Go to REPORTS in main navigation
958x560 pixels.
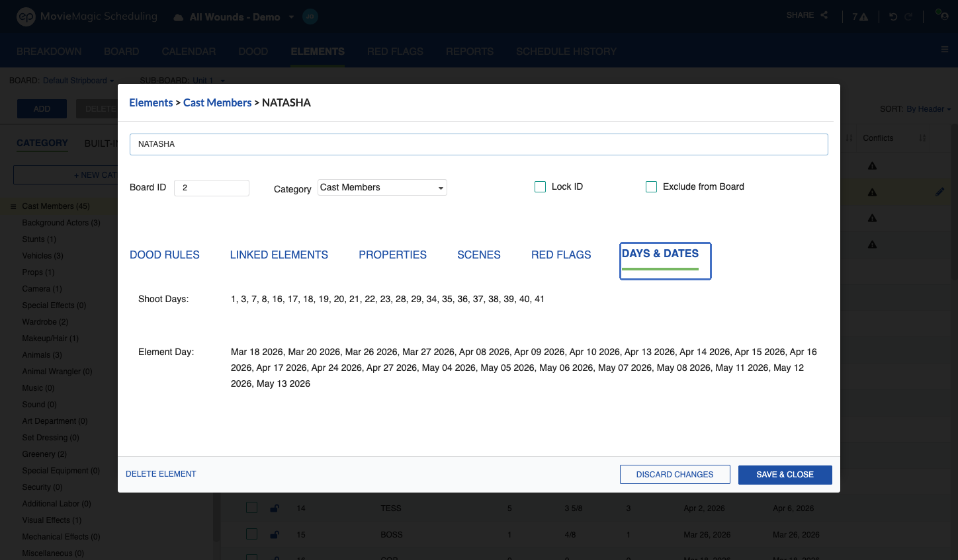point(470,52)
